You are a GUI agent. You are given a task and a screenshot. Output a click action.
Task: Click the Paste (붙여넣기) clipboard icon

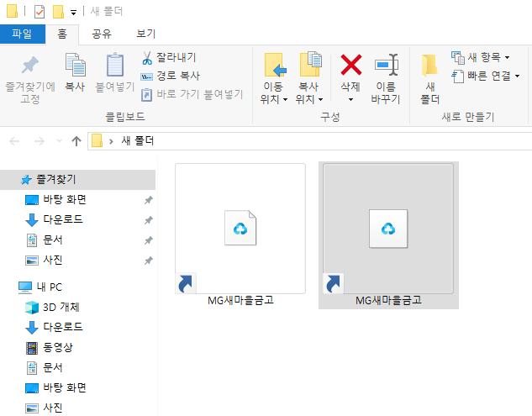[x=114, y=65]
